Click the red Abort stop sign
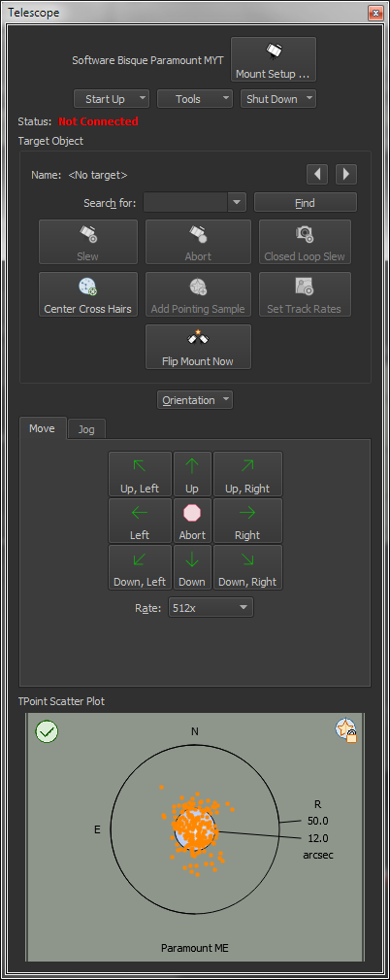The image size is (390, 980). pos(192,513)
